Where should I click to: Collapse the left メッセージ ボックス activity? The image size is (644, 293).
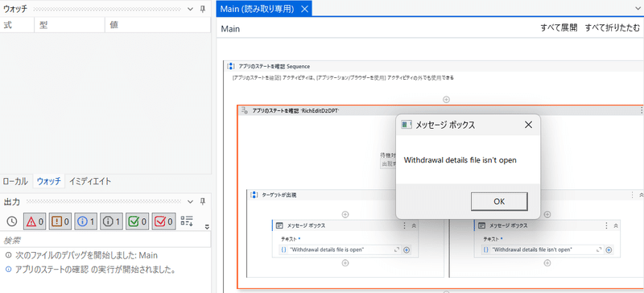(x=414, y=225)
